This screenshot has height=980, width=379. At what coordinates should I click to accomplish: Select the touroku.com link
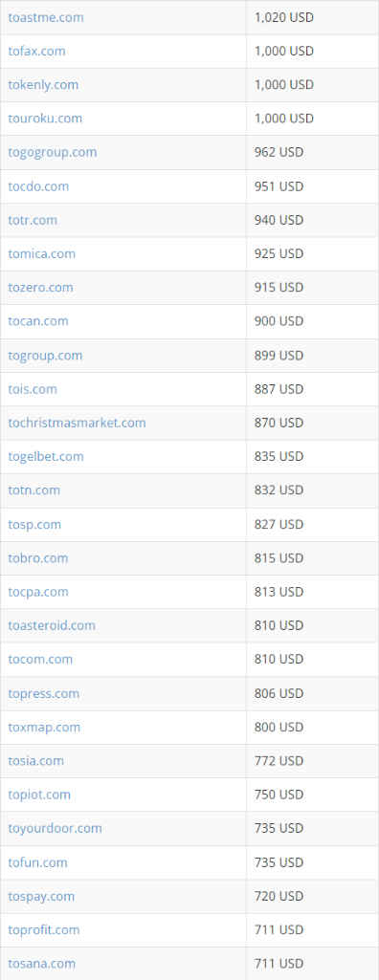pos(45,119)
